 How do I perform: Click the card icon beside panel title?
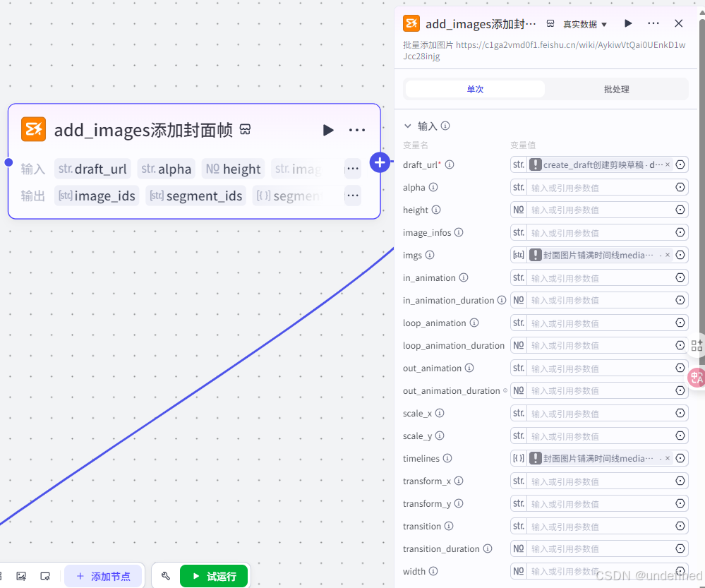[x=550, y=23]
